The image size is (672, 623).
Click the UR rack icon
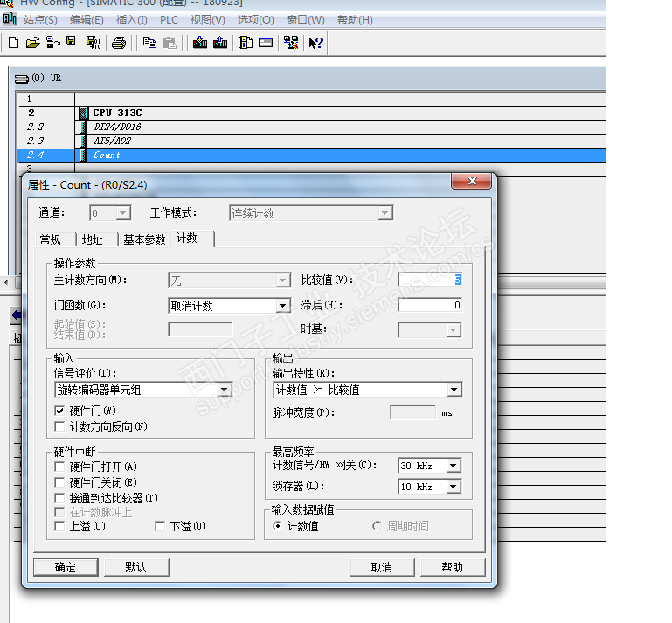22,79
